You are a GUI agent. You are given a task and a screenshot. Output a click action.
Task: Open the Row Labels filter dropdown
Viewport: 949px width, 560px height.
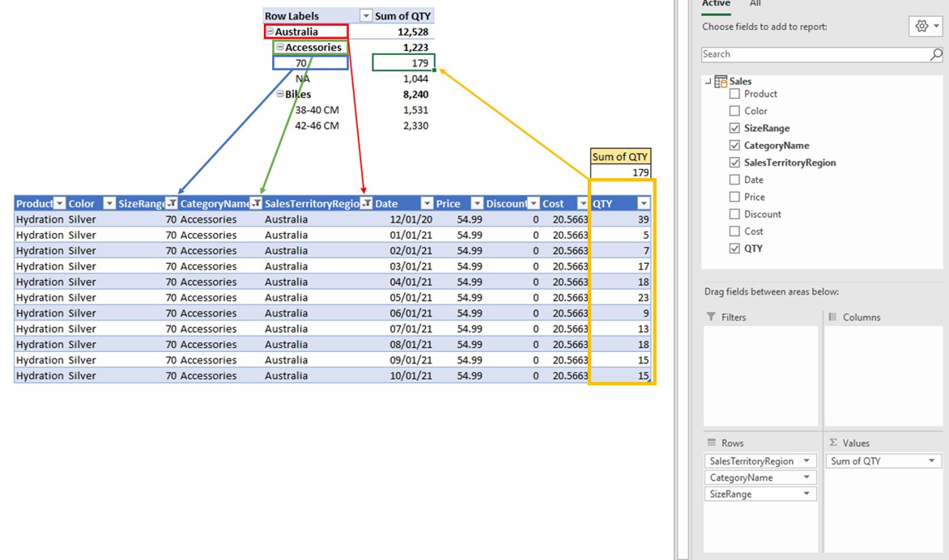point(365,15)
